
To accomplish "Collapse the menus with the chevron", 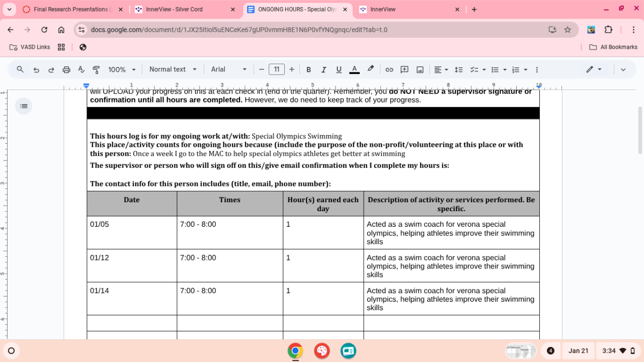I will (x=623, y=69).
